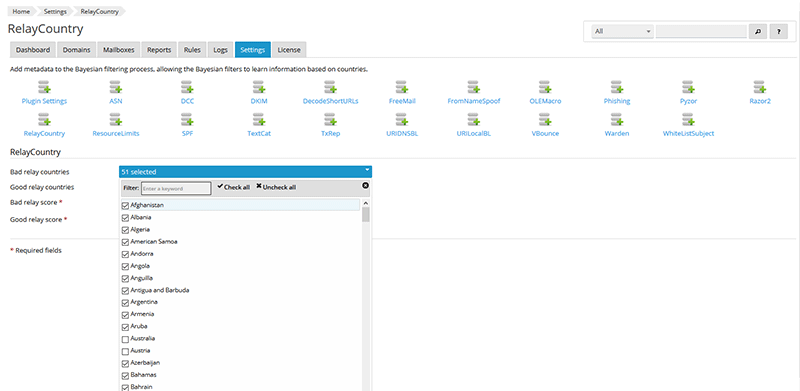Viewport: 800px width, 391px height.
Task: Check the Australia checkbox
Action: coord(125,338)
